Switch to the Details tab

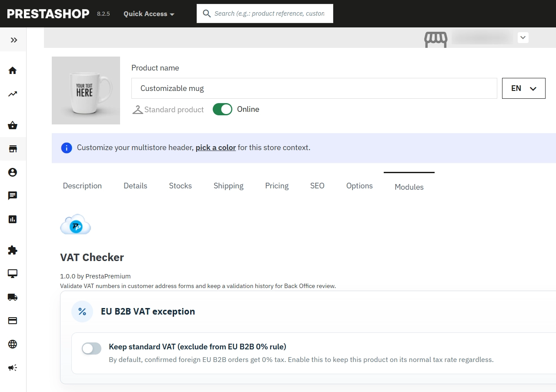[x=135, y=186]
